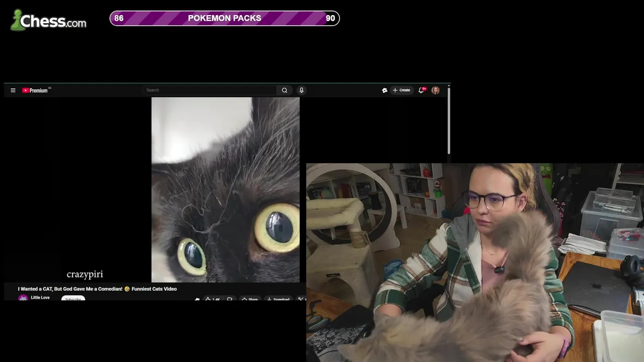
Task: Focus the YouTube search field
Action: pos(209,90)
